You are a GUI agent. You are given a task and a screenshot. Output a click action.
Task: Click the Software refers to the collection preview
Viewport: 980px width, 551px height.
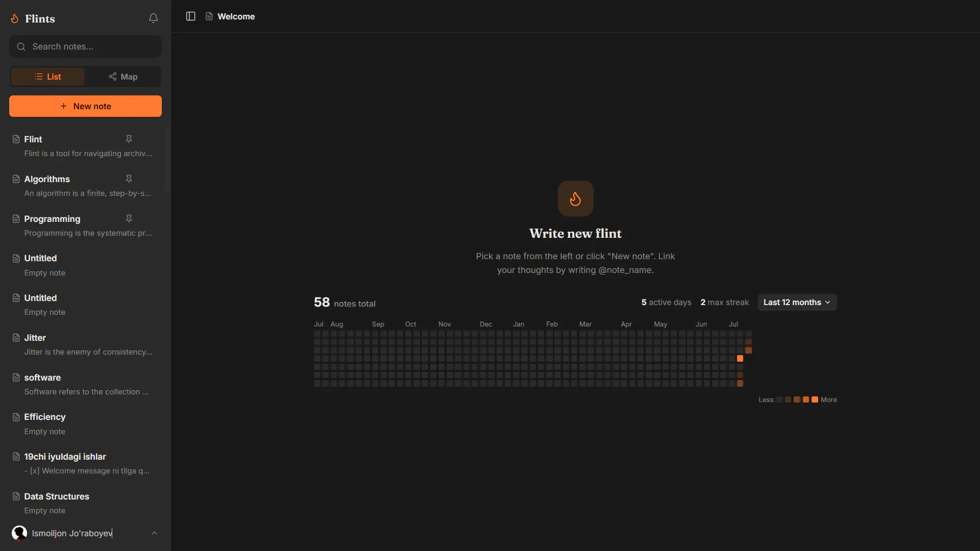86,392
